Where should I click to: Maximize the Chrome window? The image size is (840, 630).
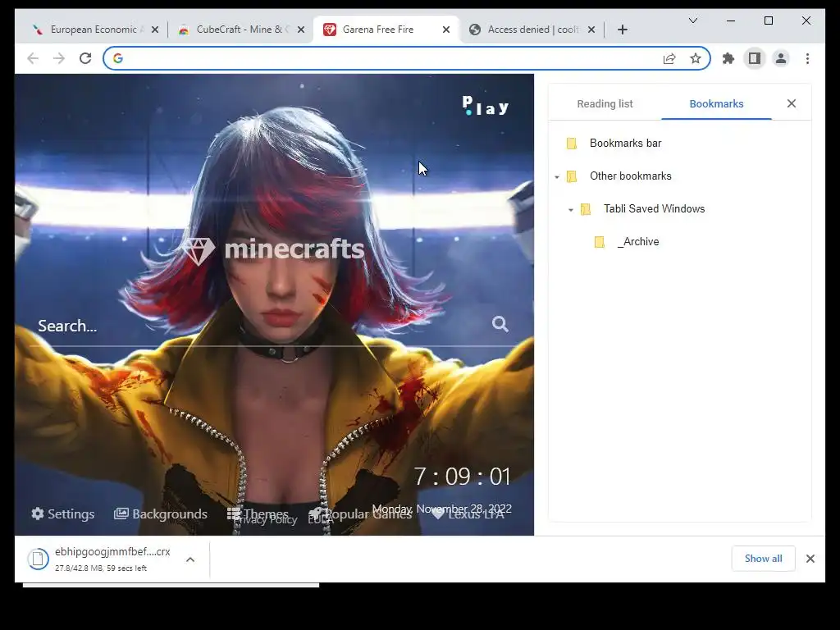point(768,21)
